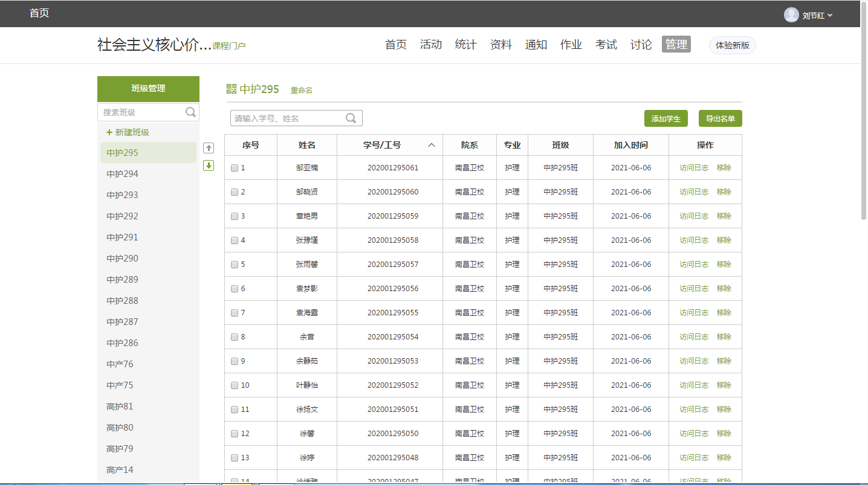Screen dimensions: 868x485
Task: Click the user avatar for 刘节红
Action: point(791,15)
